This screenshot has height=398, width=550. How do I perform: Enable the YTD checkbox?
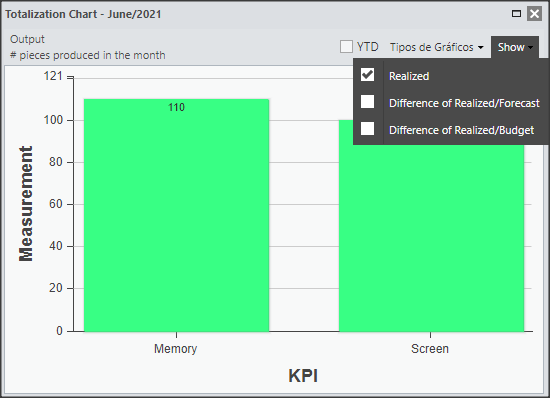(346, 47)
